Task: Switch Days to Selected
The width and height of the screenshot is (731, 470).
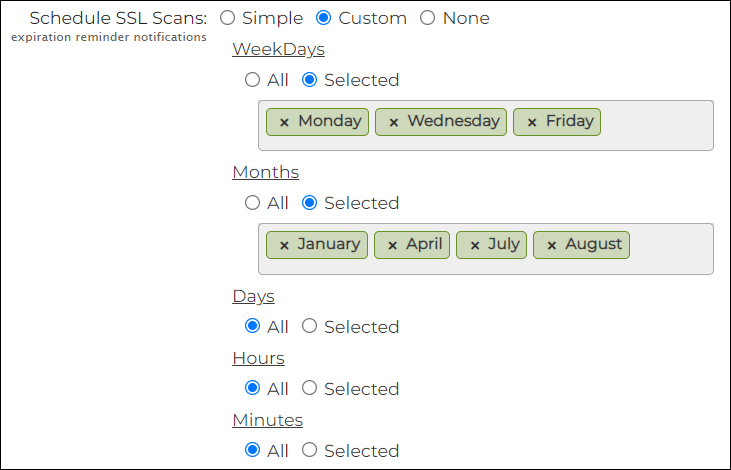Action: [309, 326]
